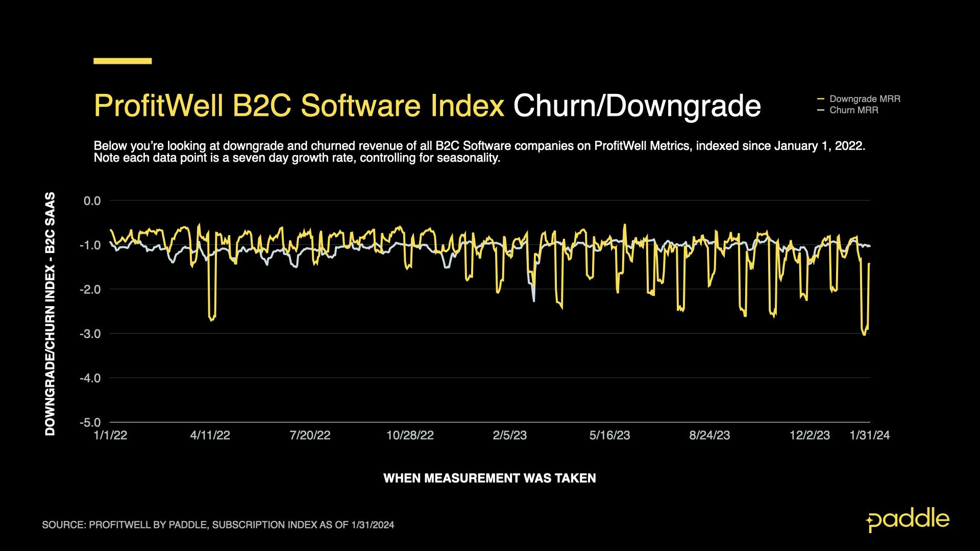Click the 7/20/22 x-axis date label

310,435
